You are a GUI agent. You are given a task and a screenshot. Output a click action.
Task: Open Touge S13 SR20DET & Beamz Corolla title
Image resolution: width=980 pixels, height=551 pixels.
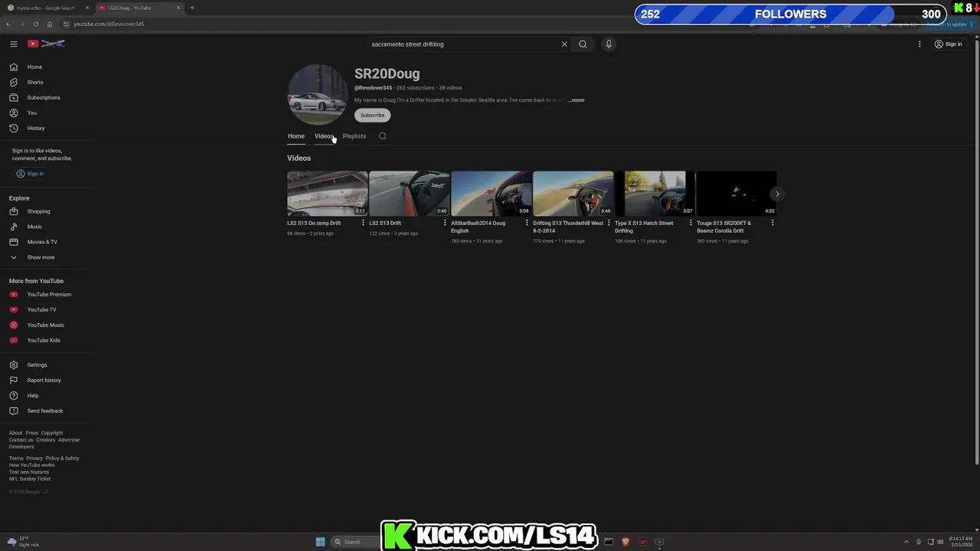(724, 227)
